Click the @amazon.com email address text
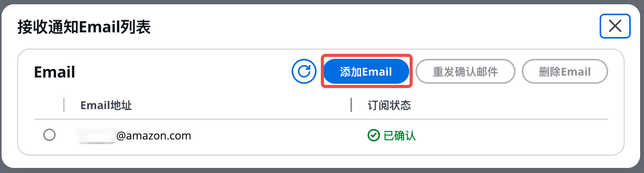This screenshot has width=644, height=173. [154, 136]
